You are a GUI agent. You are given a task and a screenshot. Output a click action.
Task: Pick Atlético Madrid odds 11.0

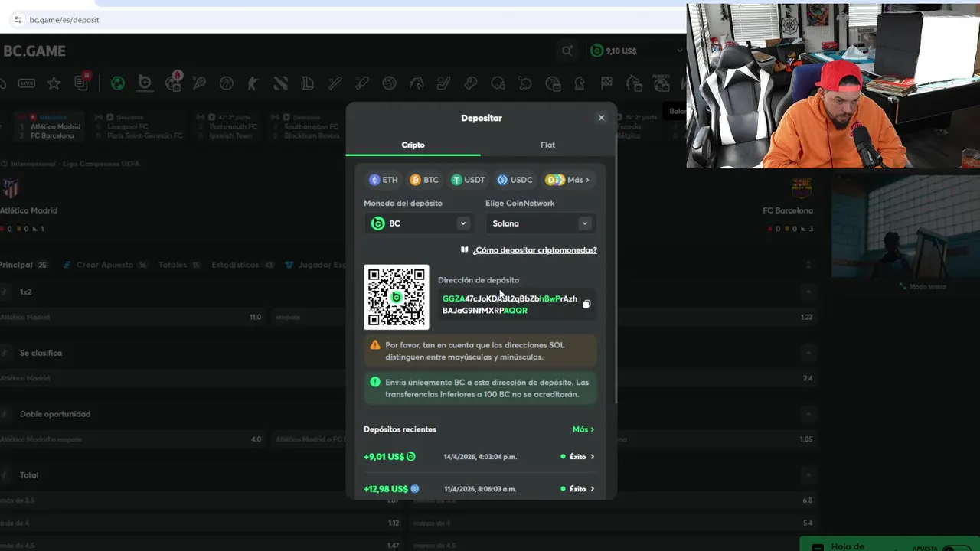[x=132, y=317]
